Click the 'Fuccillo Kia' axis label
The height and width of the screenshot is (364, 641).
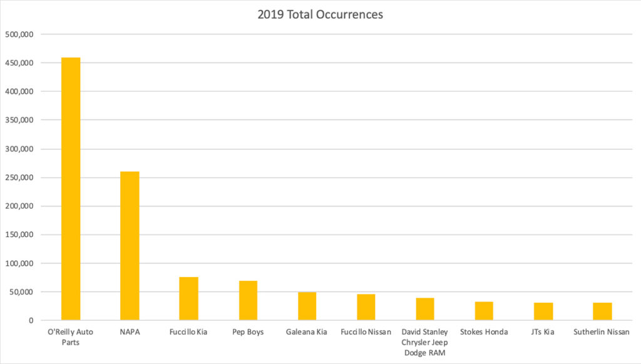[x=188, y=331]
